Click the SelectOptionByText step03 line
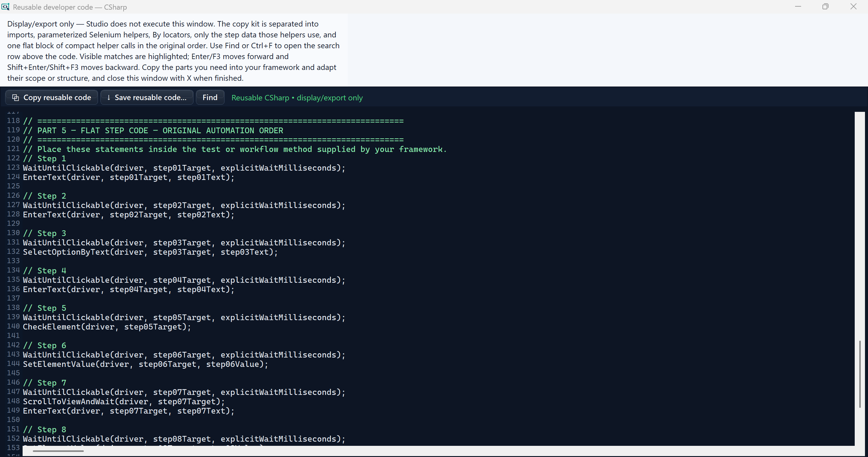 (x=150, y=252)
